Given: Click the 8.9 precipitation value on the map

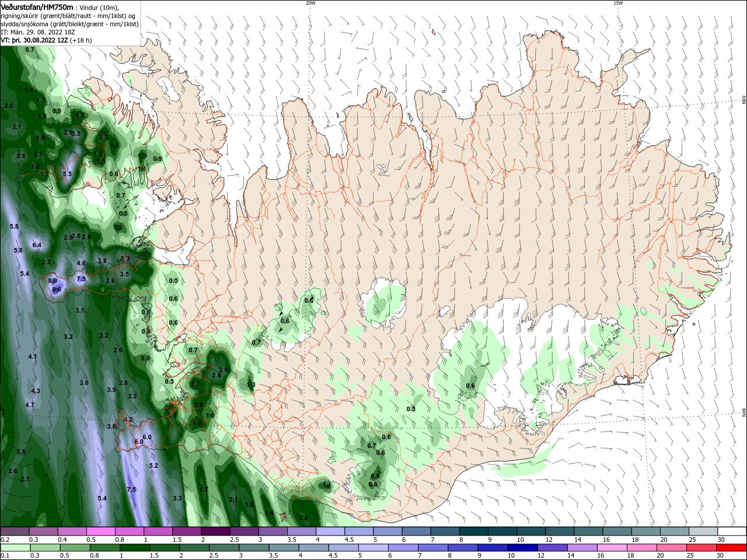Looking at the screenshot, I should tap(53, 281).
